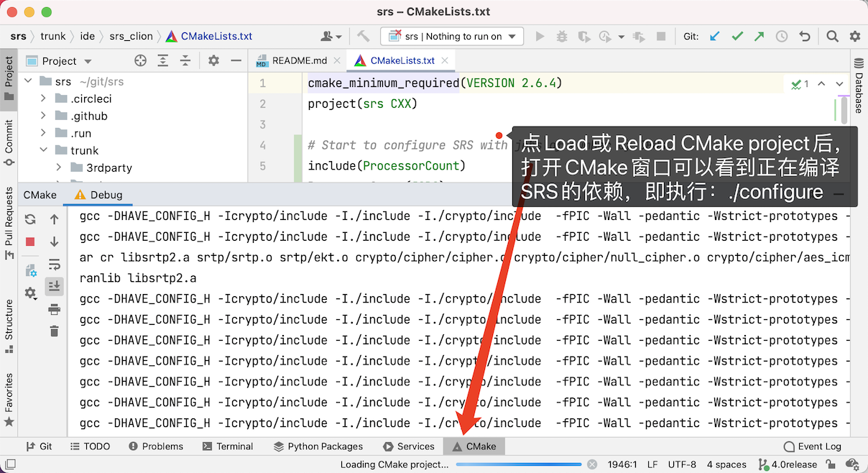Expand the .github folder

click(x=44, y=116)
